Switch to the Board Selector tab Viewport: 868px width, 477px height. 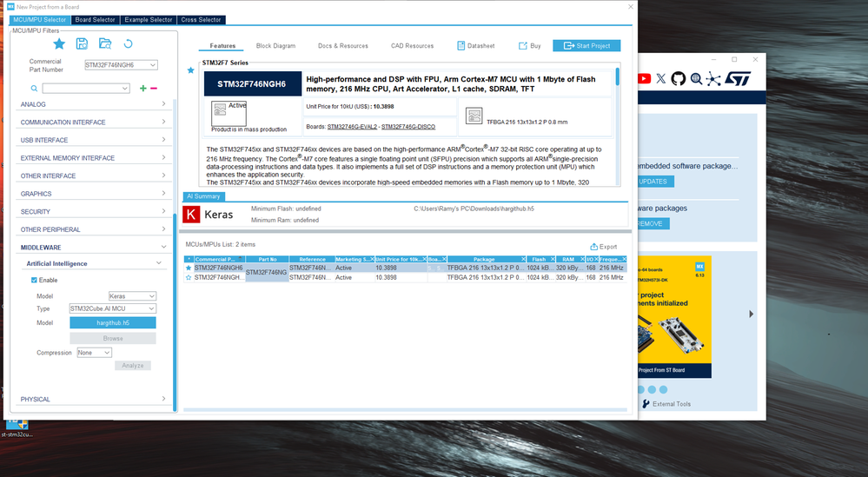pos(96,20)
